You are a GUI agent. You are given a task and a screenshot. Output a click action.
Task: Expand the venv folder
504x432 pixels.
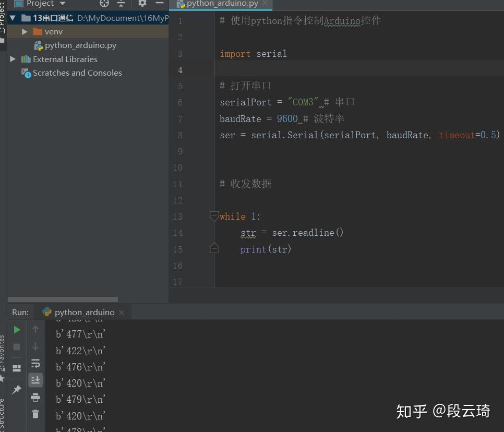(x=24, y=31)
